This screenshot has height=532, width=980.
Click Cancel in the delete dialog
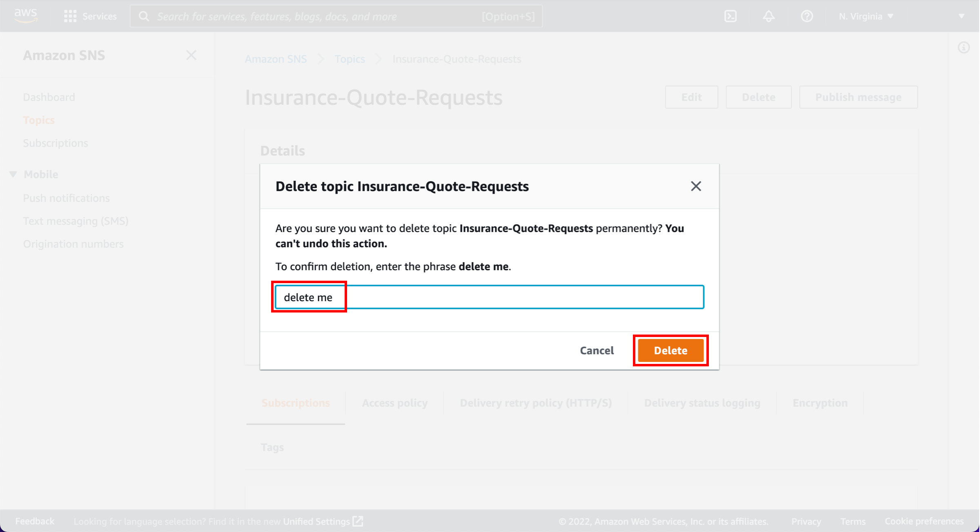[x=597, y=350]
